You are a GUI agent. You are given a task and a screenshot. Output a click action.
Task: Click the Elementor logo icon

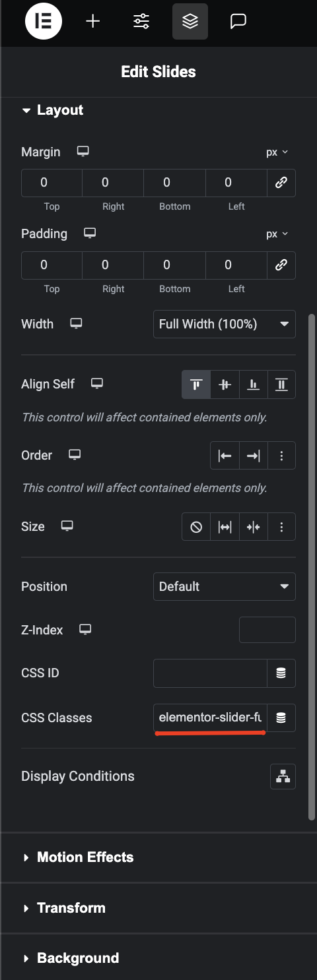click(x=44, y=22)
